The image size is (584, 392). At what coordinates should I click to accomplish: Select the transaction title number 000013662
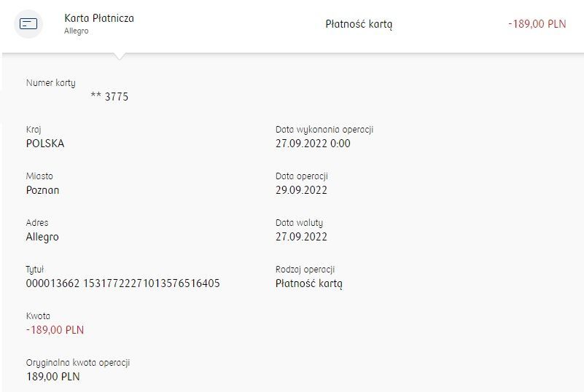[52, 283]
